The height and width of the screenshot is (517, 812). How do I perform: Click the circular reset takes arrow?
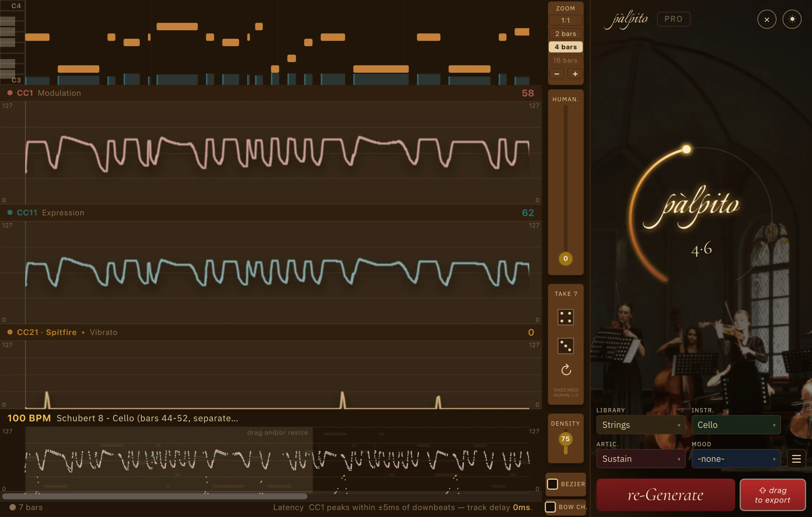566,370
